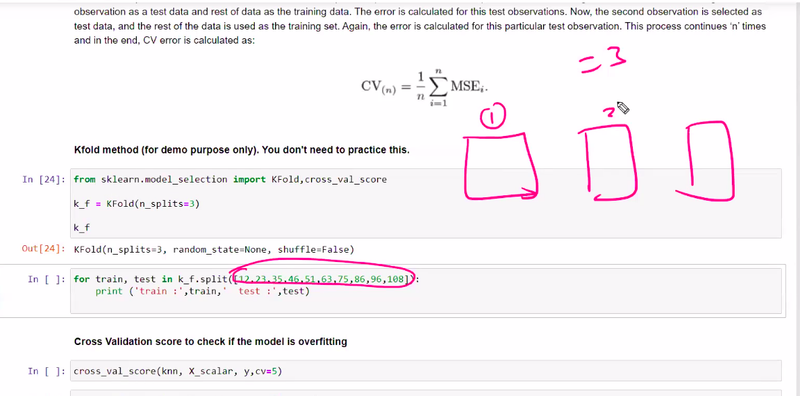Viewport: 800px width, 396px height.
Task: Click the print train test statement line
Action: [203, 291]
